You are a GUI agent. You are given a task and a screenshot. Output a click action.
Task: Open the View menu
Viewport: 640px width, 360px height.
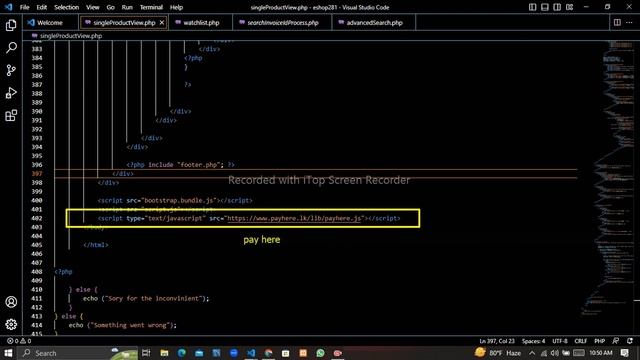pyautogui.click(x=93, y=7)
